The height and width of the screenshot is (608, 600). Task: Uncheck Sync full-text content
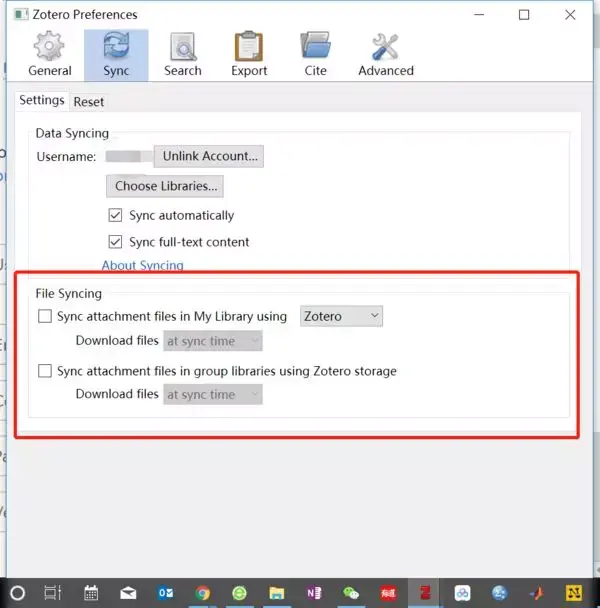point(115,242)
